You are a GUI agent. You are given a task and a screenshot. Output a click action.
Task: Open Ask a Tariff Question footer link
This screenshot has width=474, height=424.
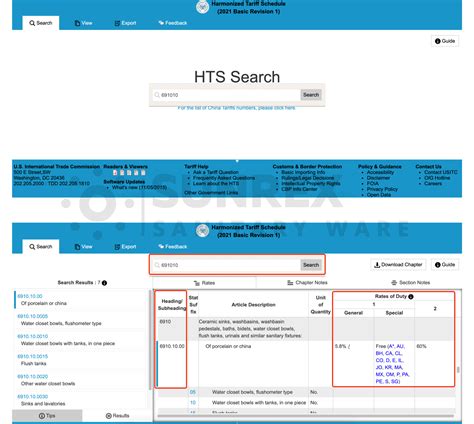point(216,172)
